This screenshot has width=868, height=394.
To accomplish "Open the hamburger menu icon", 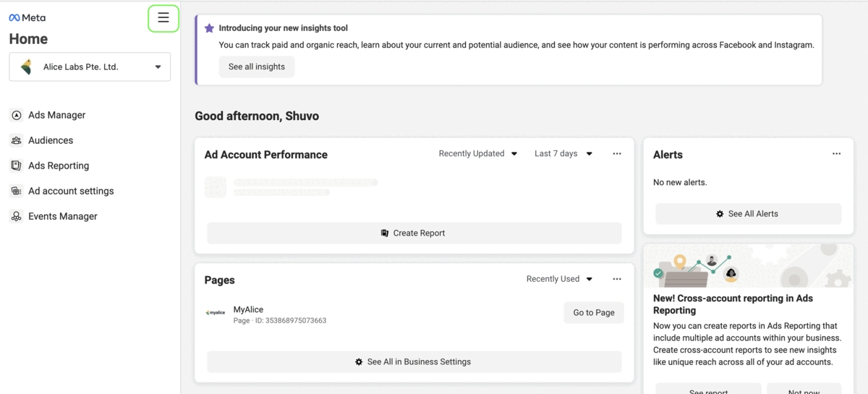I will click(x=163, y=18).
